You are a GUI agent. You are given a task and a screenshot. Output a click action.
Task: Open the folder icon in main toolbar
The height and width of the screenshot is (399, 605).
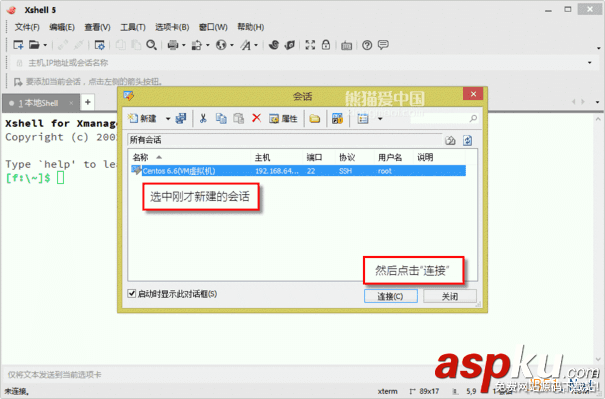(x=34, y=45)
